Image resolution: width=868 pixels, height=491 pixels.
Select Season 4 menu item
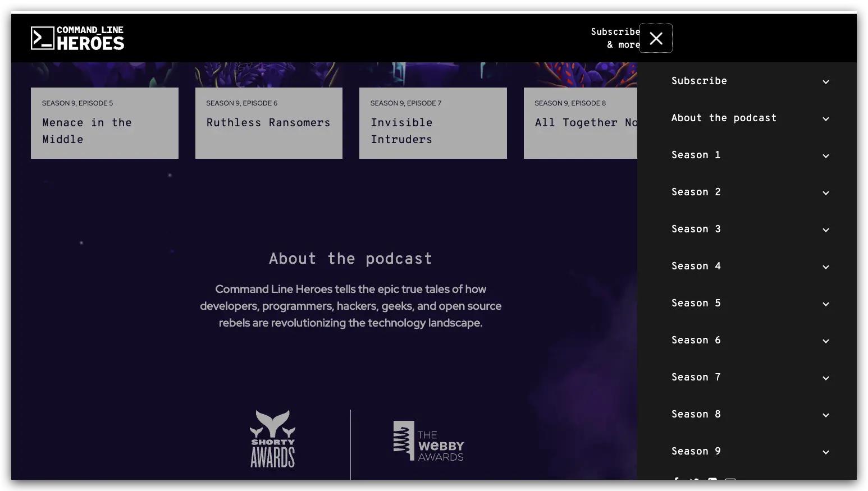(x=696, y=266)
